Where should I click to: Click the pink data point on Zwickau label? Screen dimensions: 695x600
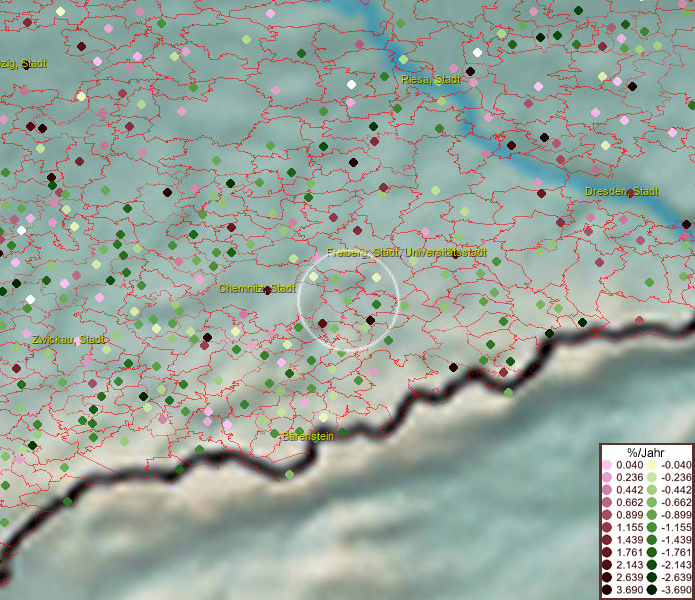pyautogui.click(x=78, y=341)
